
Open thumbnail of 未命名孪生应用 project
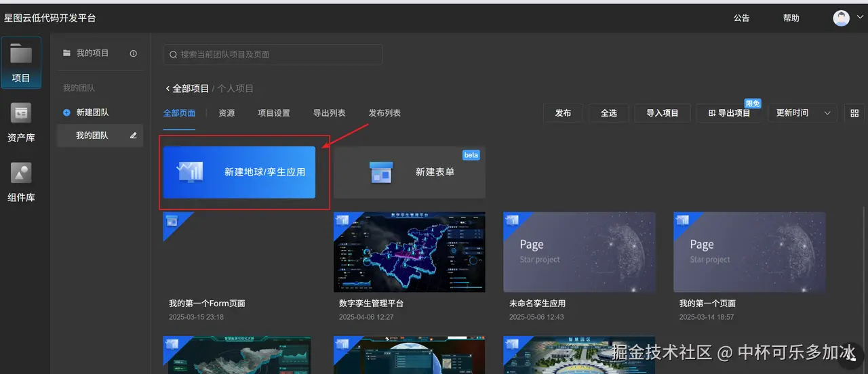579,252
